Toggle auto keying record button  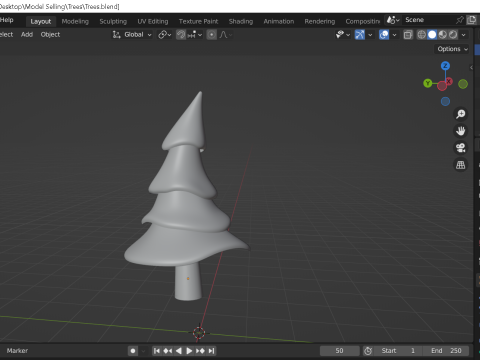point(133,351)
